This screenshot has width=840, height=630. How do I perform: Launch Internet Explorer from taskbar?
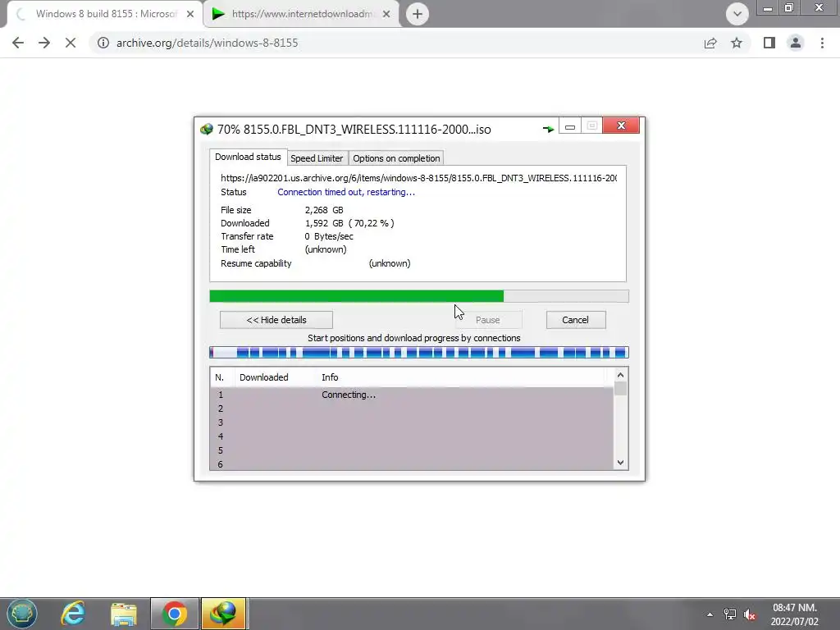[73, 614]
